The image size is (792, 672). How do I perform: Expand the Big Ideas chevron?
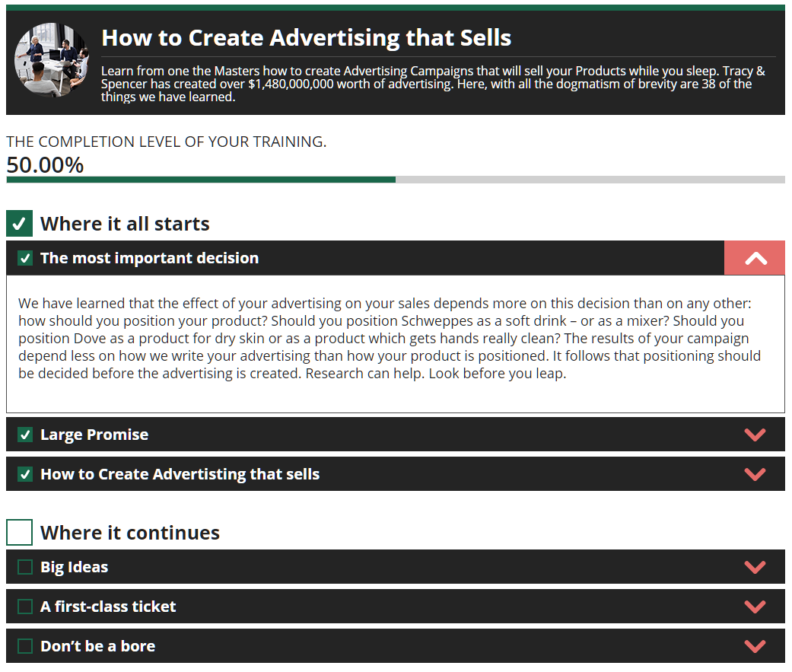(x=755, y=567)
